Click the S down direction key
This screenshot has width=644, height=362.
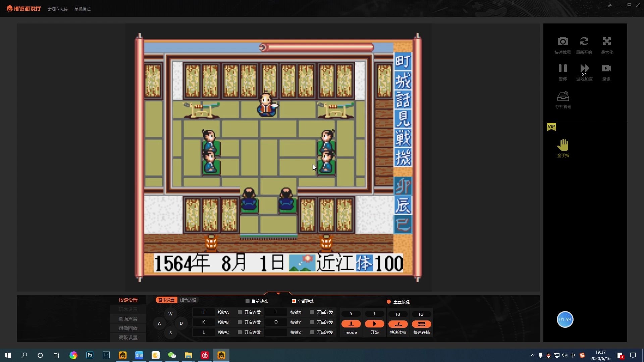170,333
